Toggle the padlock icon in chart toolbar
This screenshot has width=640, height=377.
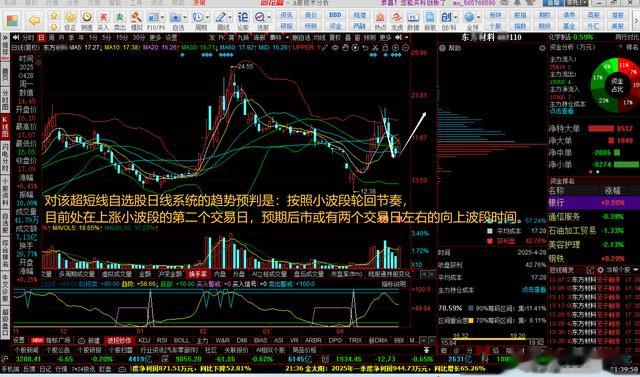pos(385,47)
